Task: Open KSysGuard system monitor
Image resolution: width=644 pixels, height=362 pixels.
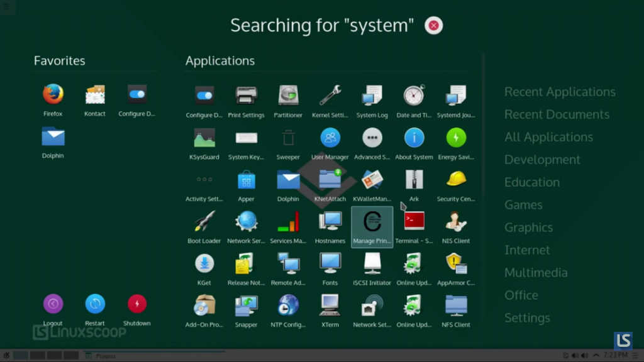Action: [204, 138]
